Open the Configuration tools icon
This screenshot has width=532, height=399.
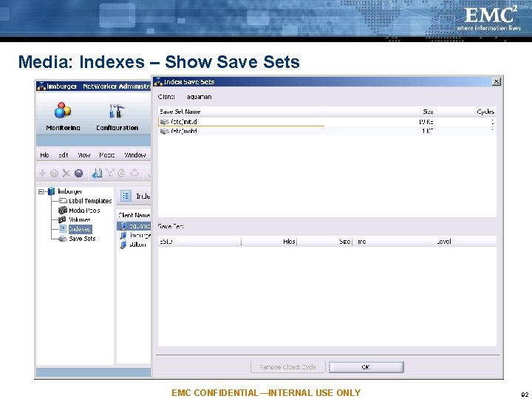point(117,111)
